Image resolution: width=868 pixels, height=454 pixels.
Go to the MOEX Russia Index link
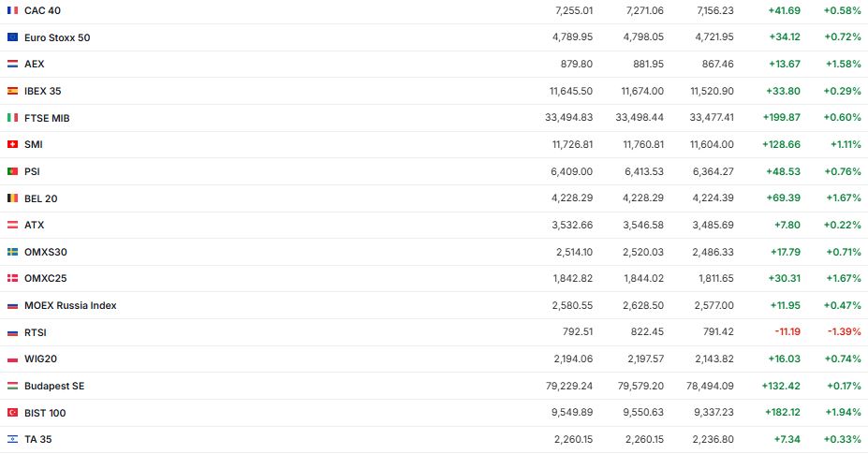point(70,305)
